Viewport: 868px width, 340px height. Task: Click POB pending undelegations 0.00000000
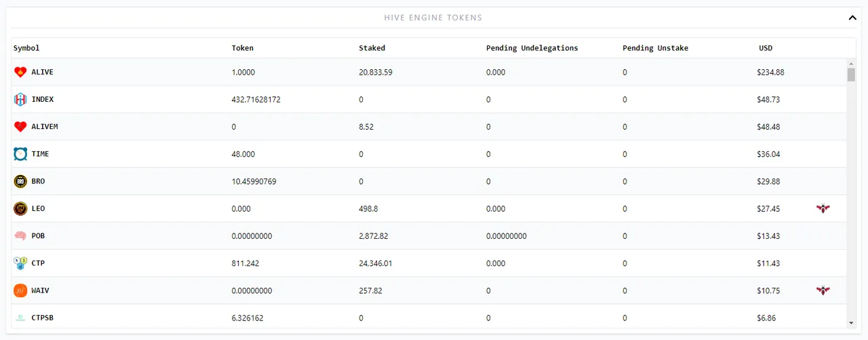[507, 235]
